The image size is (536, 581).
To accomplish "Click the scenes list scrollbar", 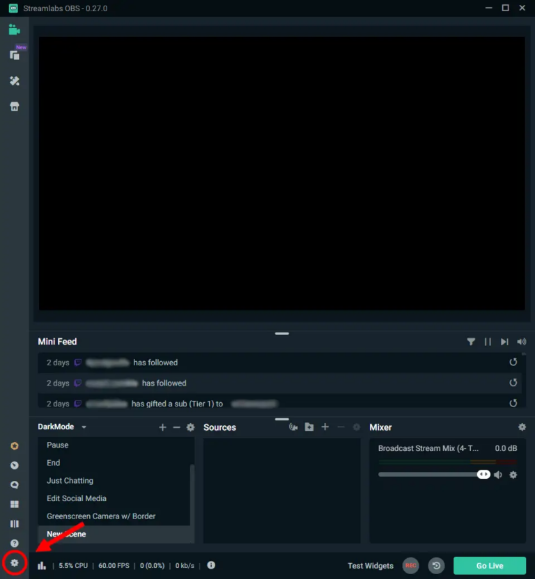I will pos(192,496).
